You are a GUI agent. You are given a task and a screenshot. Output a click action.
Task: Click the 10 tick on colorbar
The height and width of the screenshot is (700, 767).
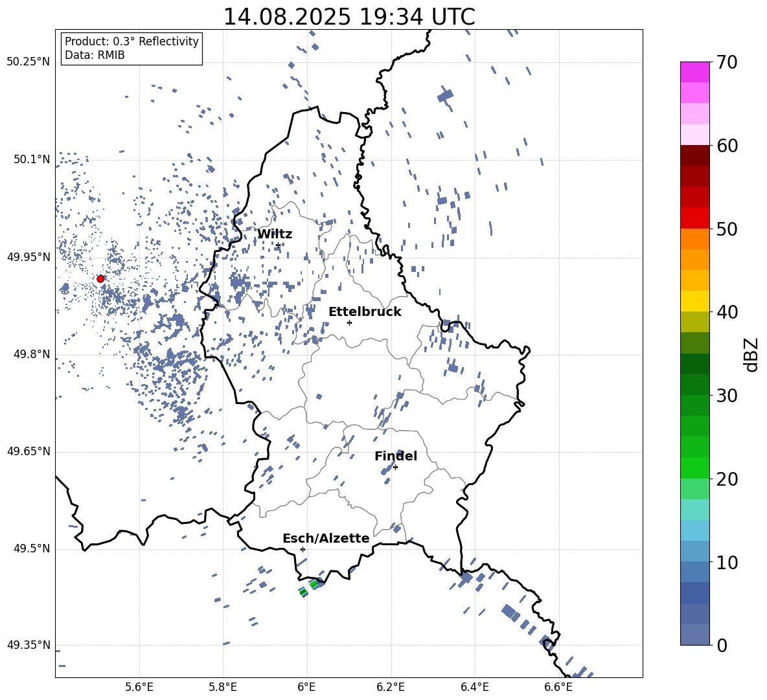[726, 562]
